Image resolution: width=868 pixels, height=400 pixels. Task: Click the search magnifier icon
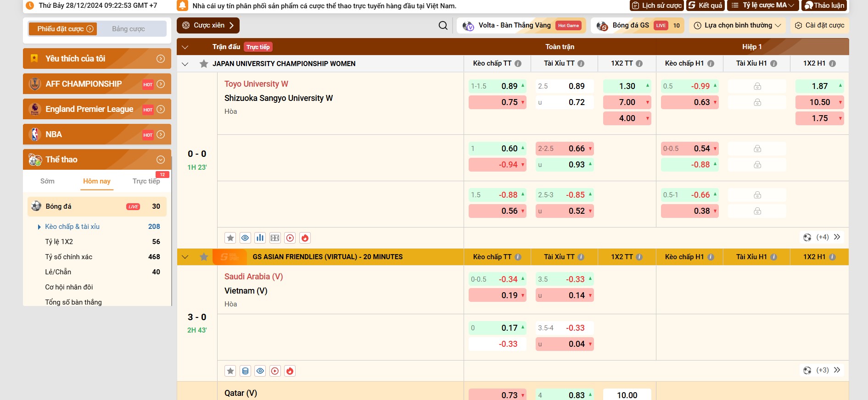click(x=443, y=26)
